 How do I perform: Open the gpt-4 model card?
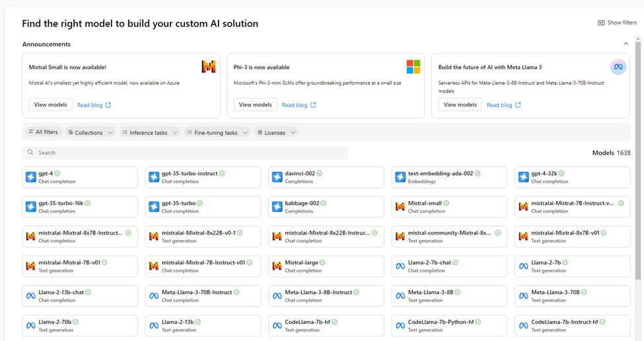[80, 177]
